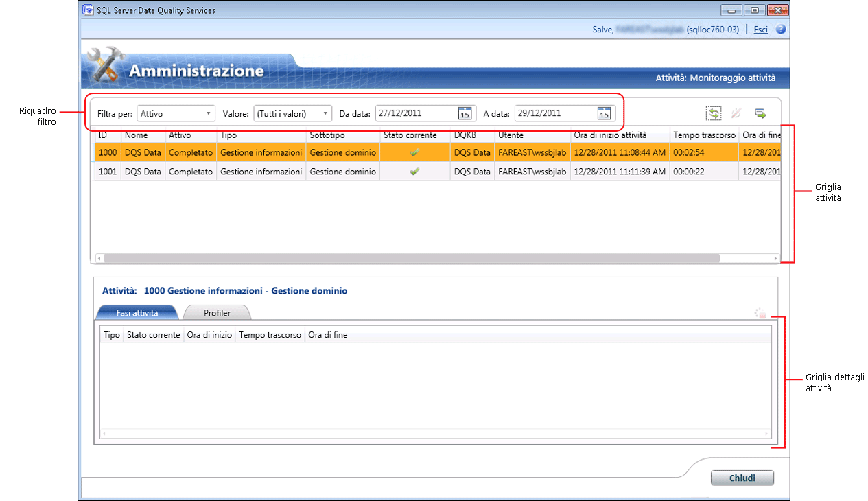The image size is (868, 501).
Task: Sort by the Utente column header
Action: (532, 135)
